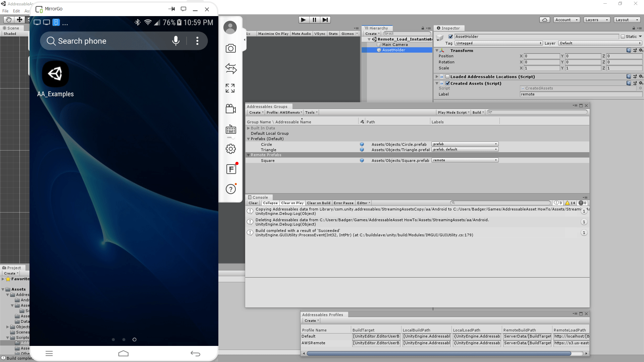Toggle the AssetHolder active checkbox
644x362 pixels.
point(450,37)
